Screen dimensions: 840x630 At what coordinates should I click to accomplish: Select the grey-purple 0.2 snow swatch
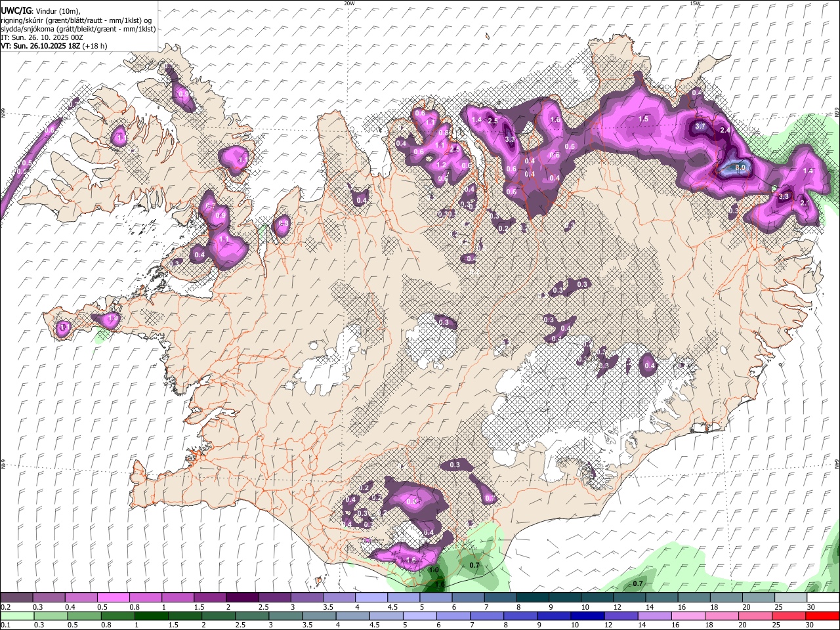[x=16, y=597]
